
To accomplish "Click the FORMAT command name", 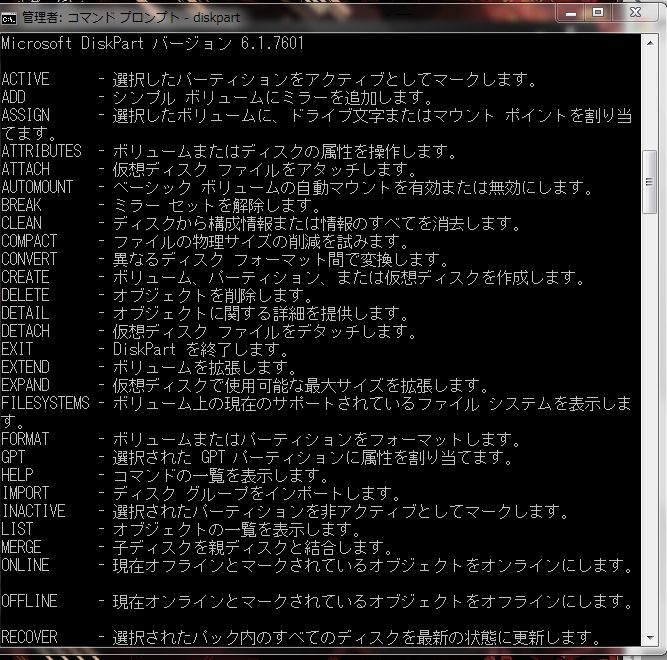I will tap(26, 439).
